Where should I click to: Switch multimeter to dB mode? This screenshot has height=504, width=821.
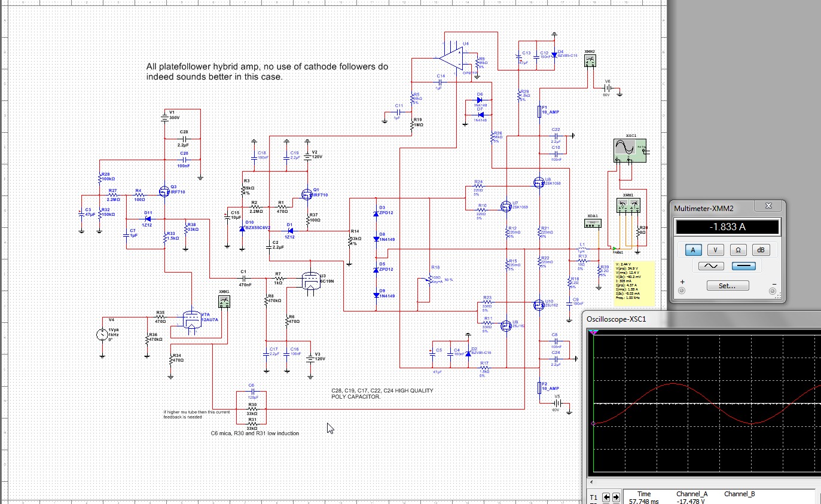click(x=761, y=251)
